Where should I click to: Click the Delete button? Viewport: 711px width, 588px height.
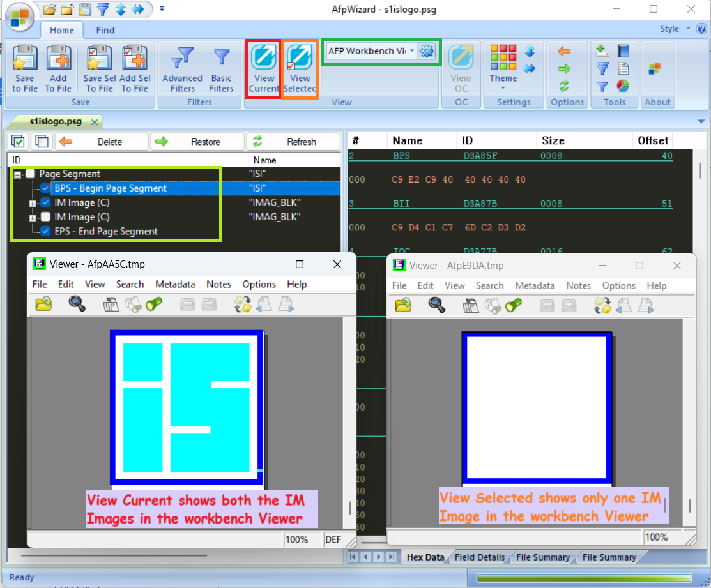[102, 142]
